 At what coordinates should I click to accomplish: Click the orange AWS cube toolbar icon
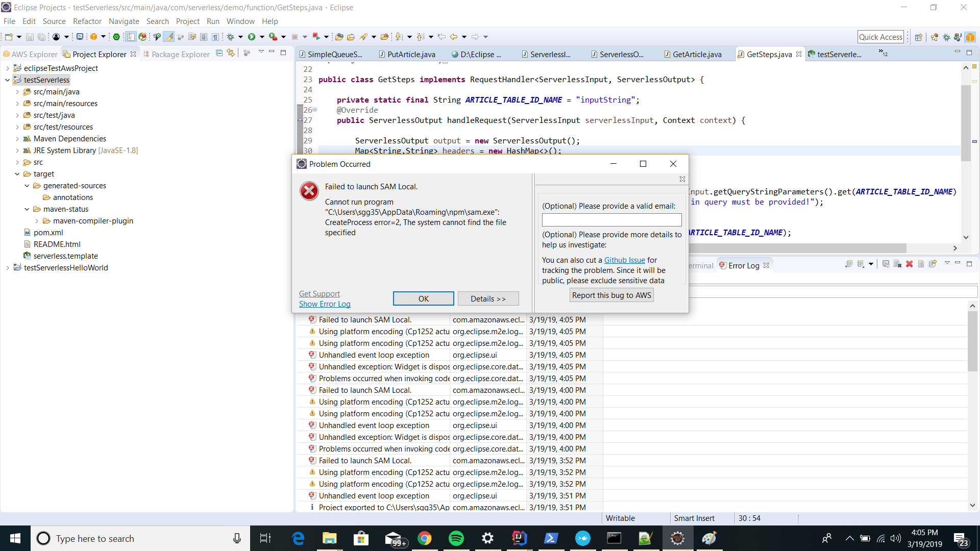pyautogui.click(x=93, y=36)
